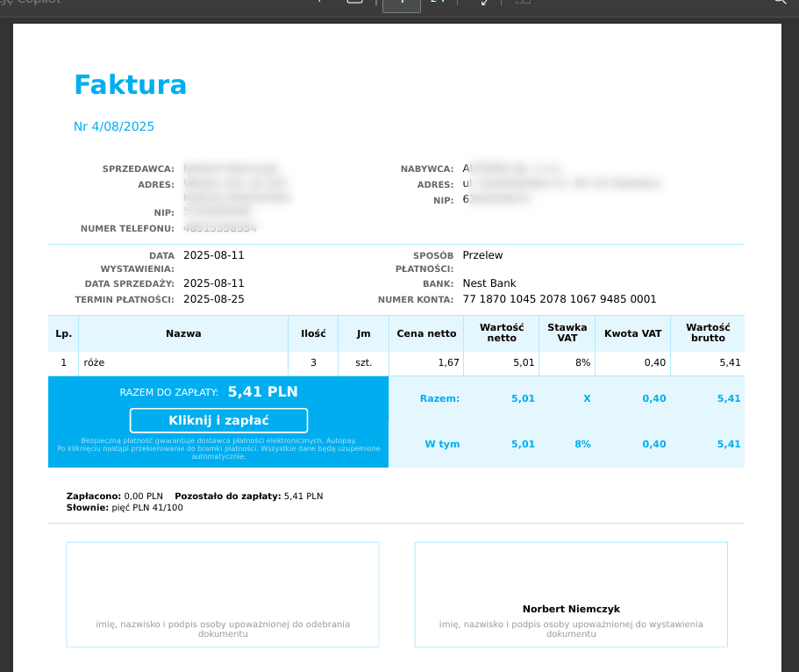Click the "Nazwa" column header
The image size is (799, 672).
(183, 333)
